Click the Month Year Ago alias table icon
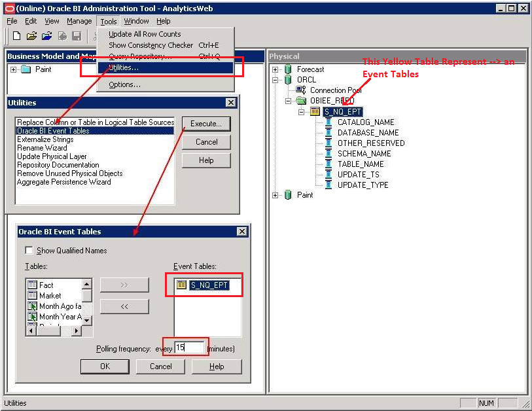This screenshot has height=411, width=532. point(32,316)
